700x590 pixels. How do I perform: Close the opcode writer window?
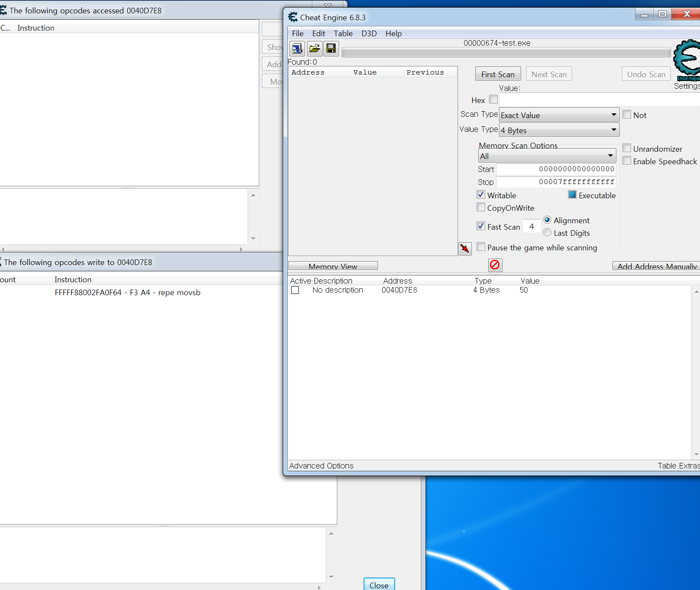coord(379,585)
